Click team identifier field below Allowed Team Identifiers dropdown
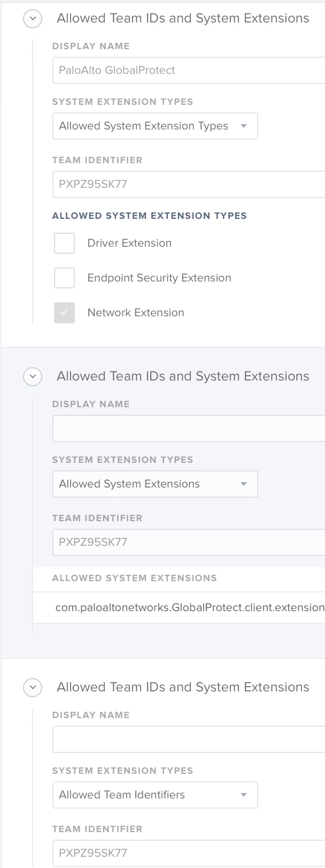Image resolution: width=325 pixels, height=868 pixels. point(189,853)
